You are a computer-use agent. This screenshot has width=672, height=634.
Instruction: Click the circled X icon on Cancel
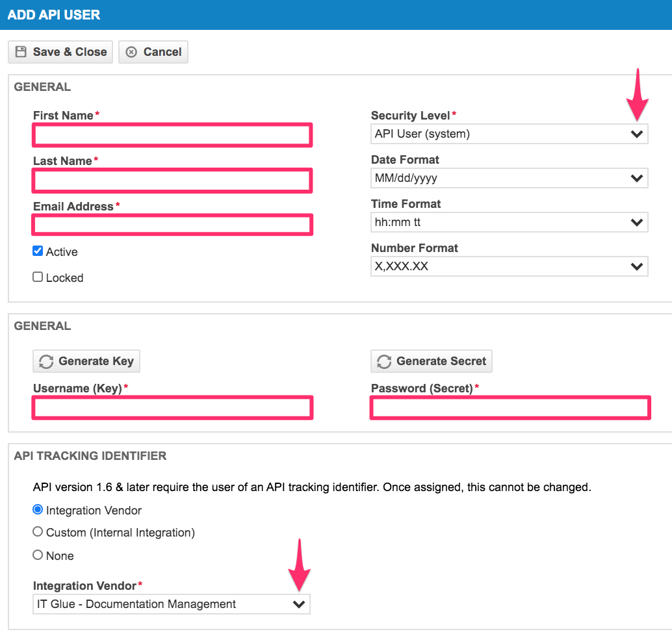click(x=131, y=52)
